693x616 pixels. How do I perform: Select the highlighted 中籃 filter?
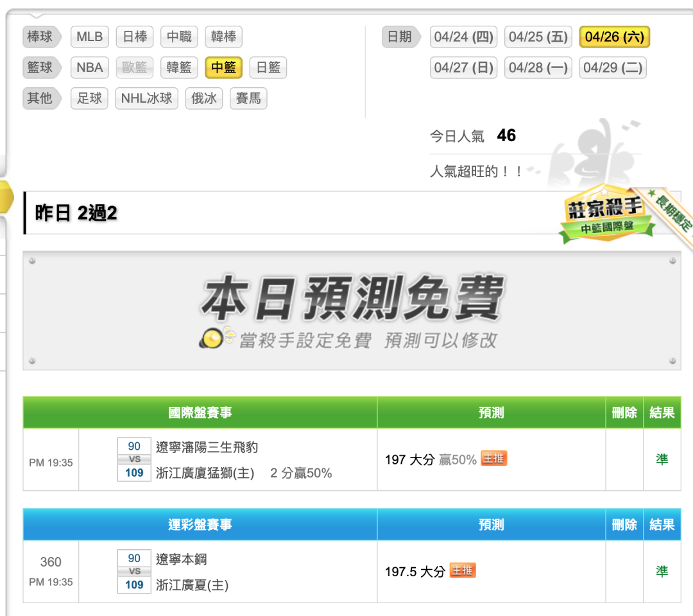click(x=223, y=67)
